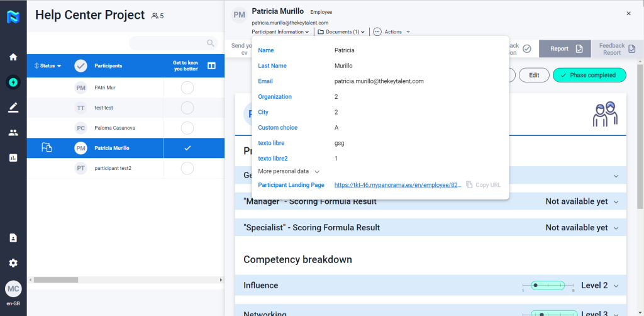
Task: Toggle the select-all participants check circle
Action: click(81, 65)
